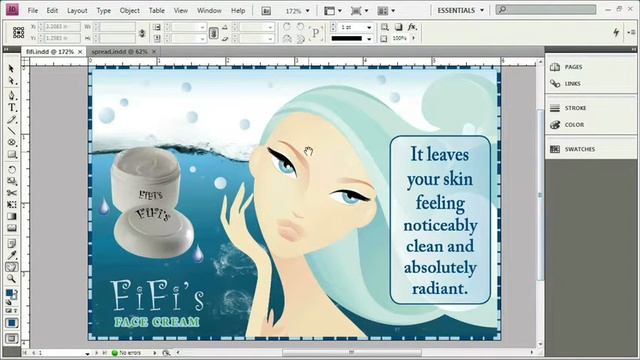Swap fill and stroke in toolbox
640x360 pixels.
coord(15,291)
